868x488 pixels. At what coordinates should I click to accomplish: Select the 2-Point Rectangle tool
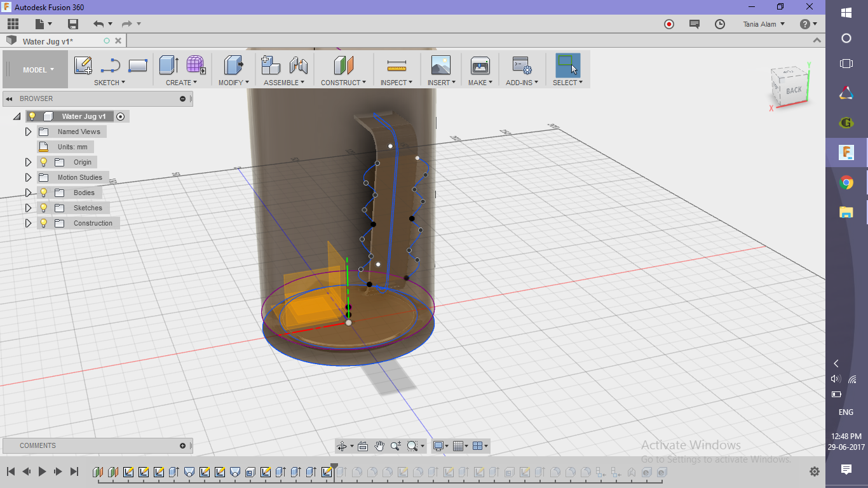[x=138, y=65]
